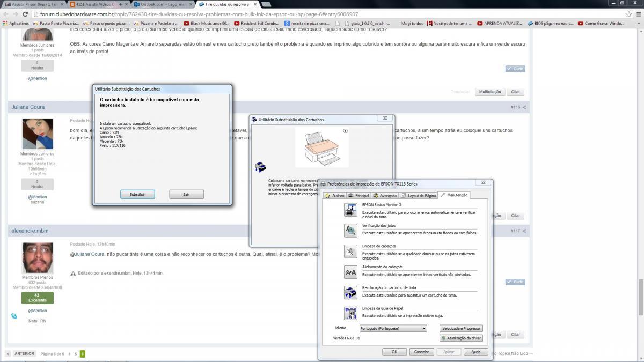
Task: Open the alexandre.mbm username link
Action: point(30,231)
